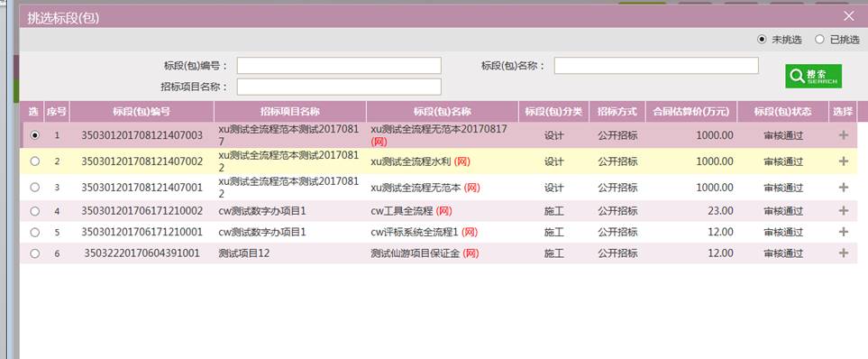Click plus icon for row 350301201708121407002

click(843, 161)
